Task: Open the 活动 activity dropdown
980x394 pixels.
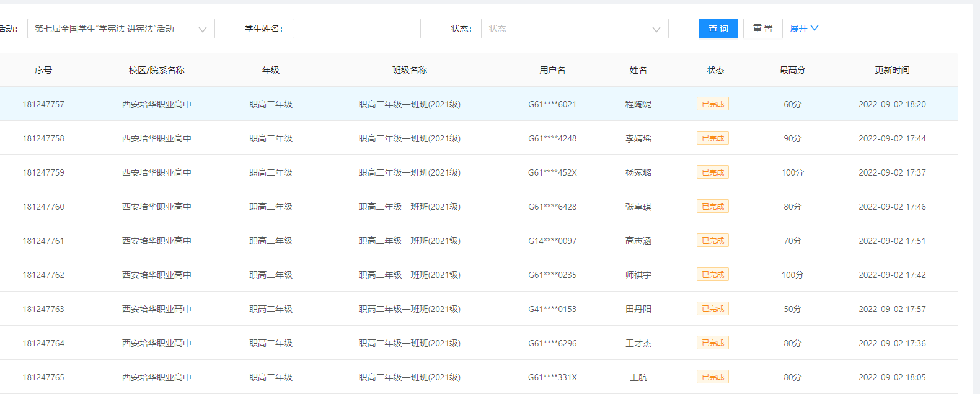Action: click(x=121, y=29)
